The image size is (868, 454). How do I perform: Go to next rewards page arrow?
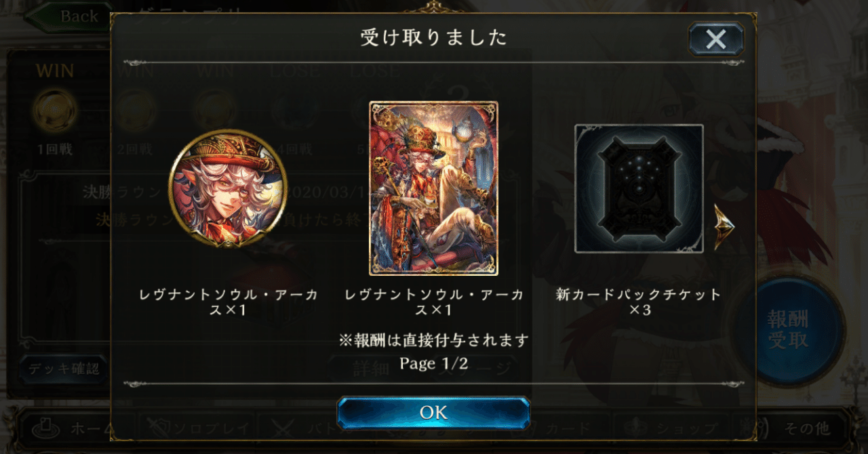[x=724, y=227]
